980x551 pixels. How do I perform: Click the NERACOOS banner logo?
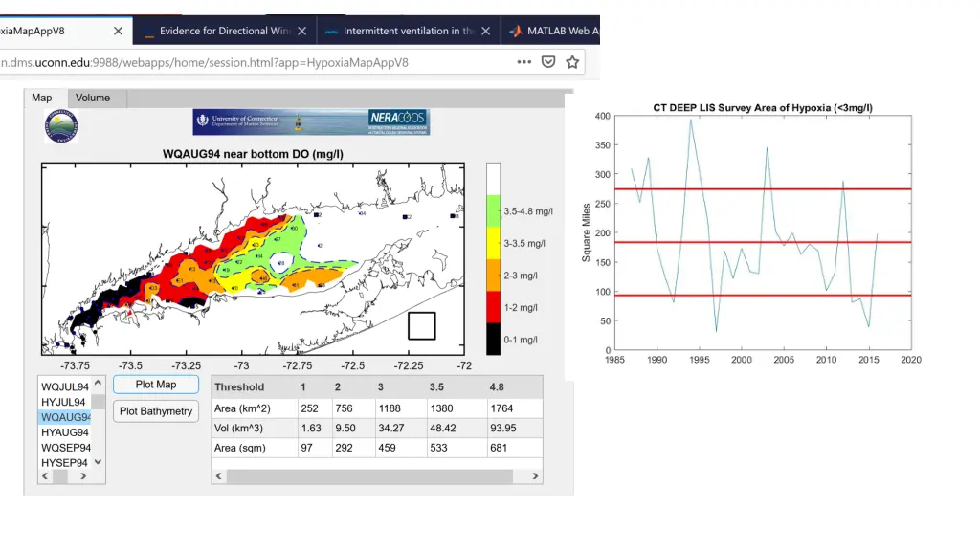point(398,121)
